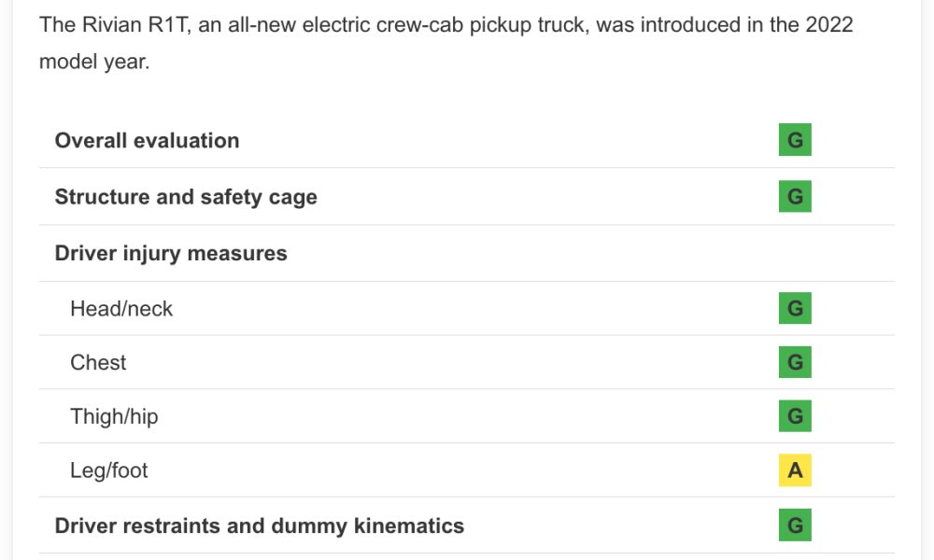Click the 'Rivian R1T' name in description

click(x=136, y=25)
